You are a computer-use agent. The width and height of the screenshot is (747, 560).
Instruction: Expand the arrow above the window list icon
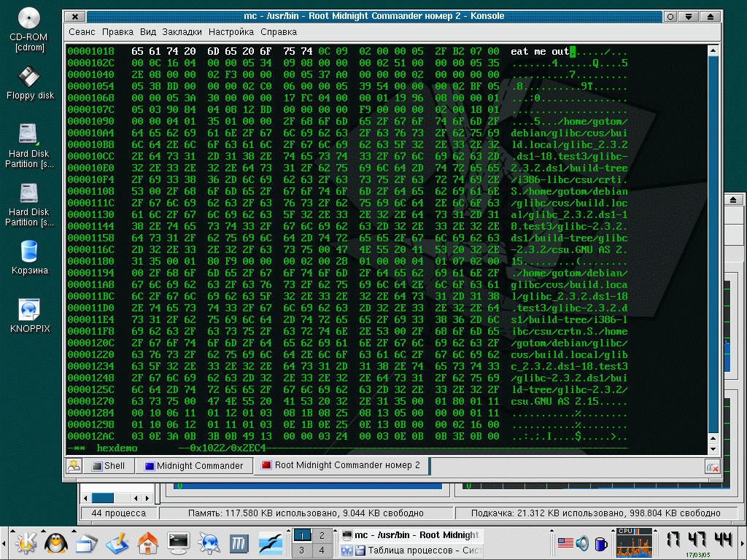[x=74, y=530]
